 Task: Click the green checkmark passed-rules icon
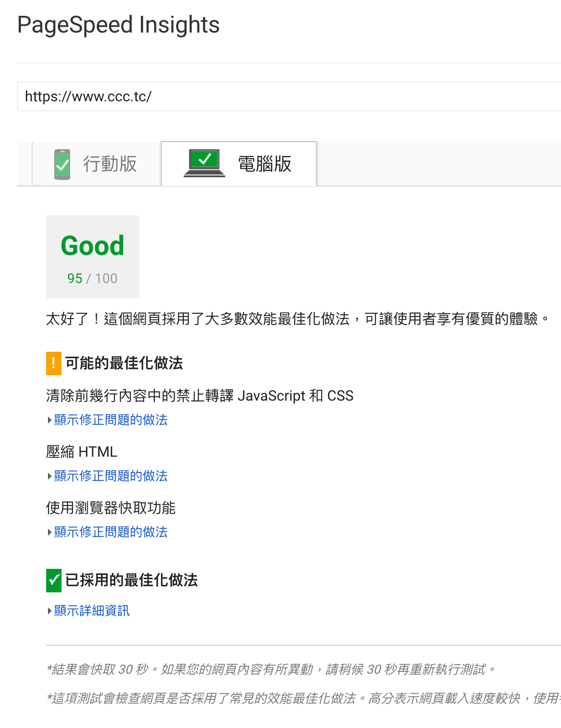(x=53, y=581)
